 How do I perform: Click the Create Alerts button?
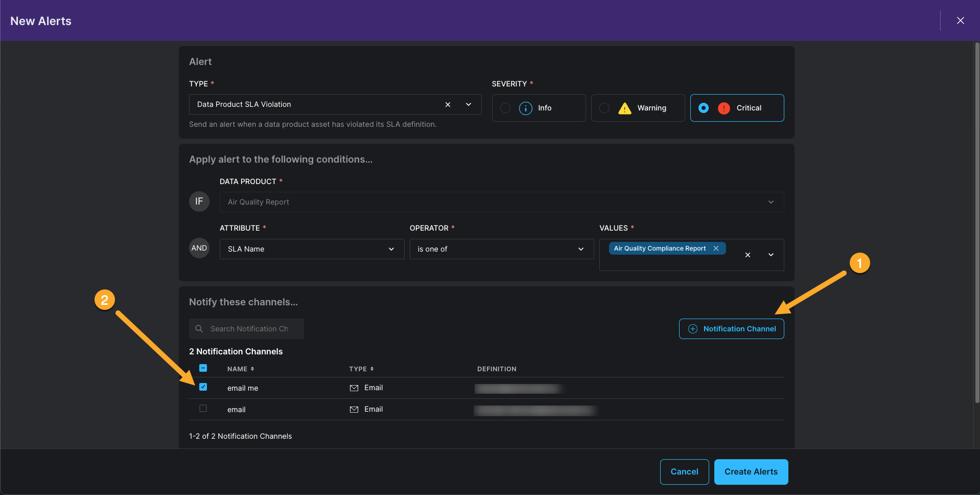[x=751, y=471]
